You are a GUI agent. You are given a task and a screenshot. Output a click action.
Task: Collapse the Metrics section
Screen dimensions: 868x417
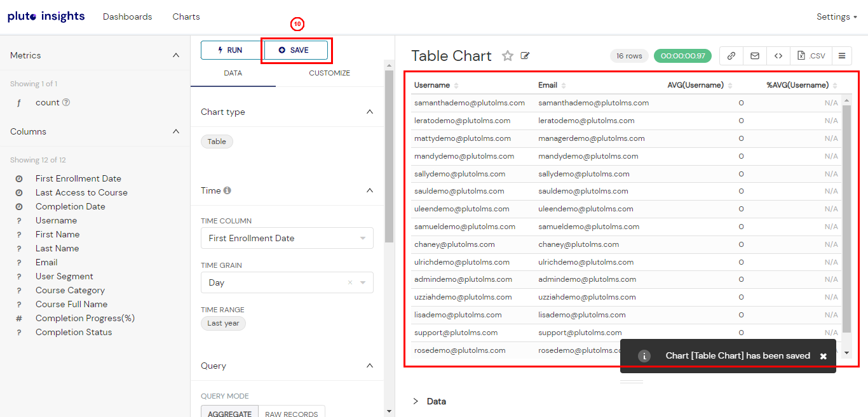176,55
